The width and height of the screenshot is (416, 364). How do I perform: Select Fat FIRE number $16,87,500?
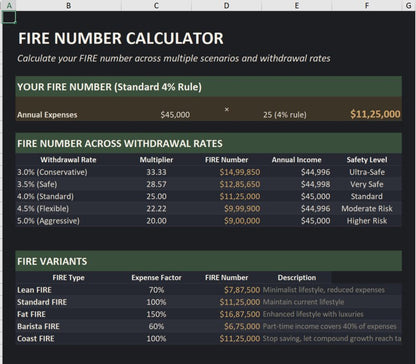(240, 314)
